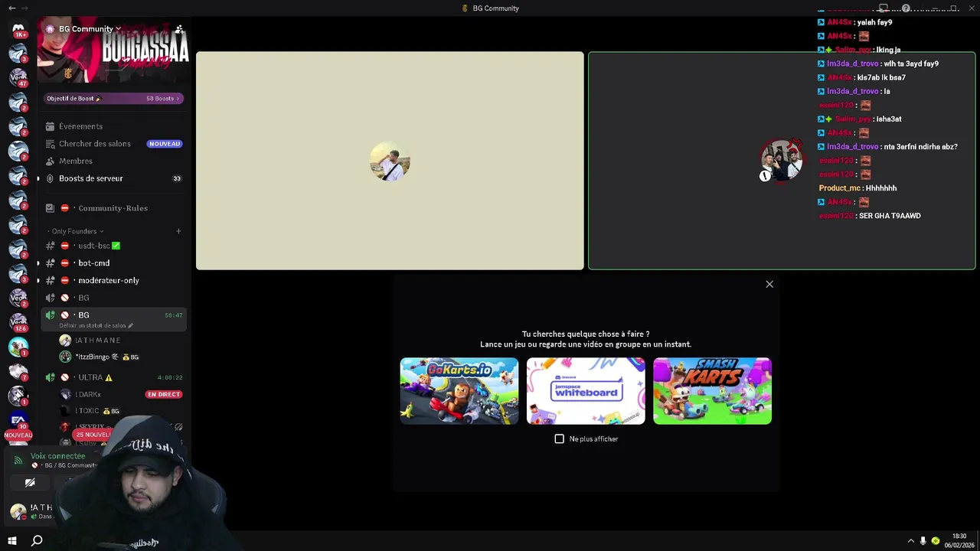Image resolution: width=980 pixels, height=551 pixels.
Task: Click the EN DIRECT badge next to !DARKx
Action: tap(164, 395)
